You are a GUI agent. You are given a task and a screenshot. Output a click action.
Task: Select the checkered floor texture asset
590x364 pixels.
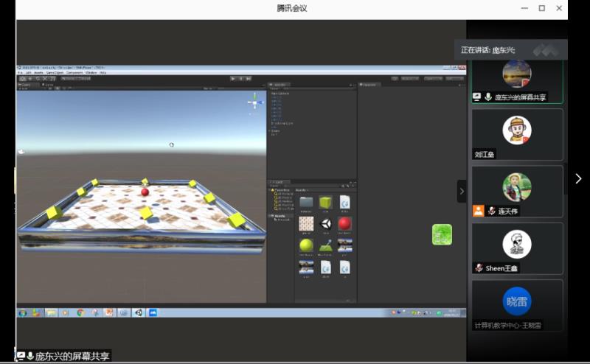(x=306, y=223)
